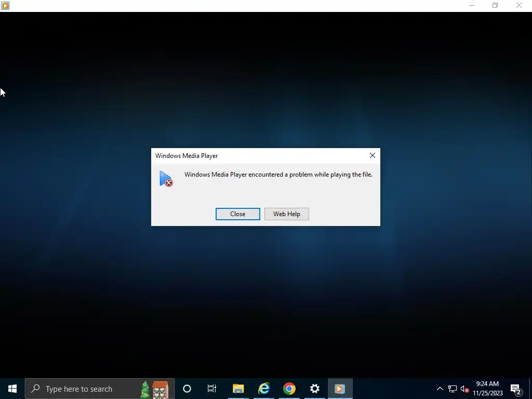Screen dimensions: 532x399
Task: Open Google Chrome from the taskbar
Action: point(289,389)
